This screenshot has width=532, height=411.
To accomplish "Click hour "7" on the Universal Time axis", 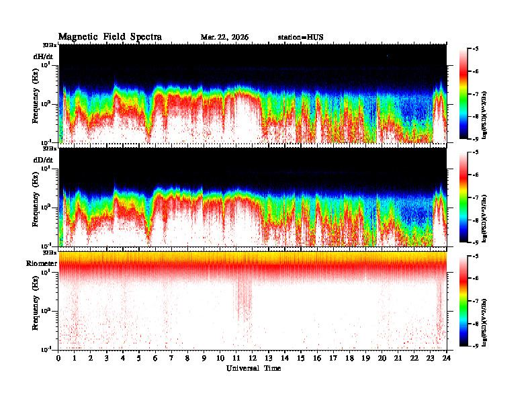I will [171, 358].
